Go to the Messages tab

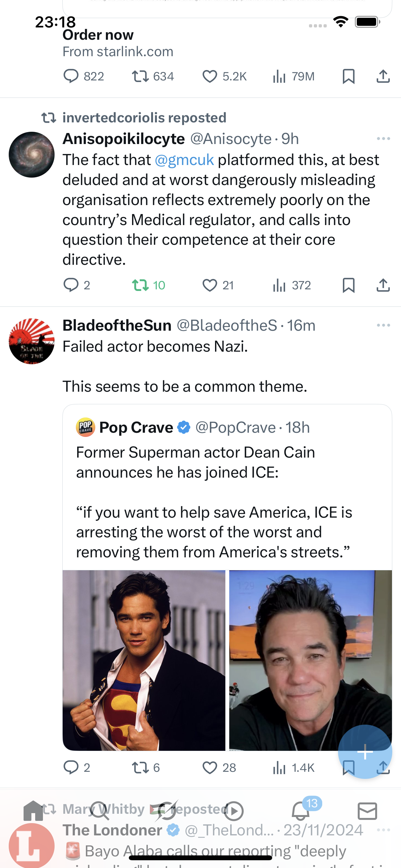click(367, 811)
